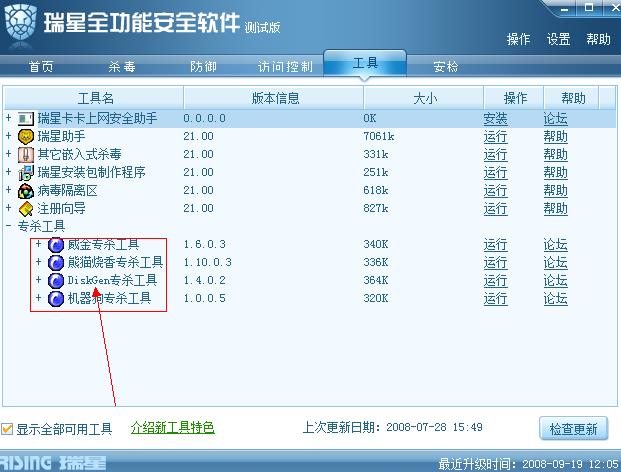Screen dimensions: 621x472
Task: Click 运行 for DiskGen专杀工具
Action: coord(495,281)
